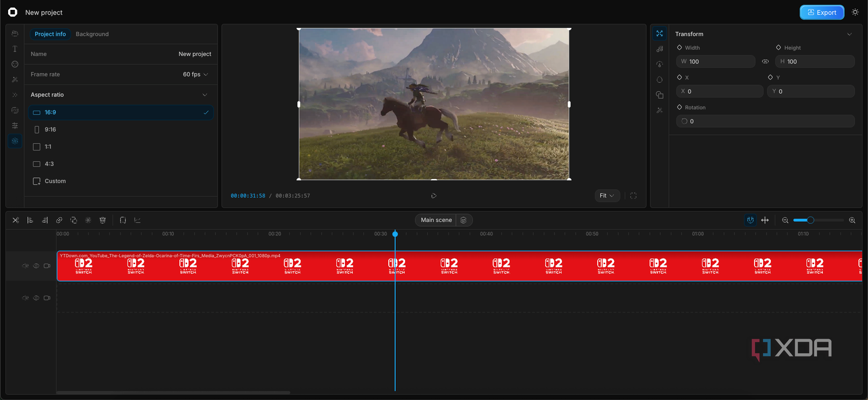Open effects wand icon in right panel
The width and height of the screenshot is (868, 400).
tap(659, 110)
